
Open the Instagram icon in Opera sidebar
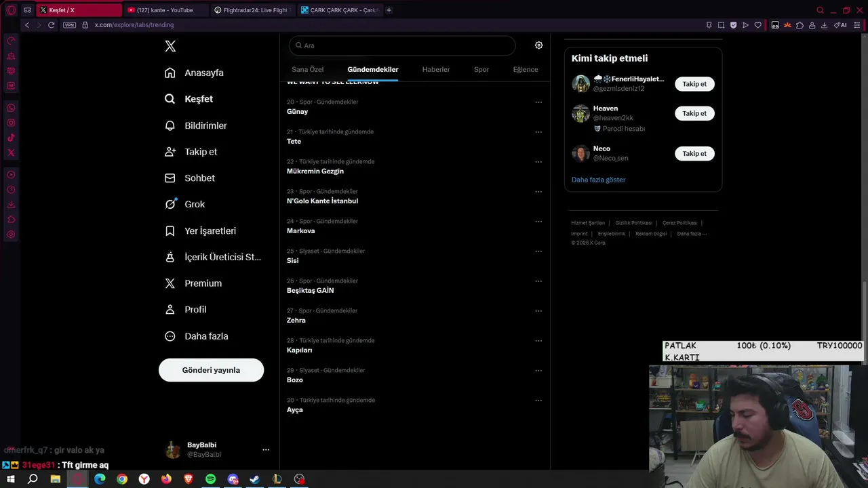tap(11, 123)
